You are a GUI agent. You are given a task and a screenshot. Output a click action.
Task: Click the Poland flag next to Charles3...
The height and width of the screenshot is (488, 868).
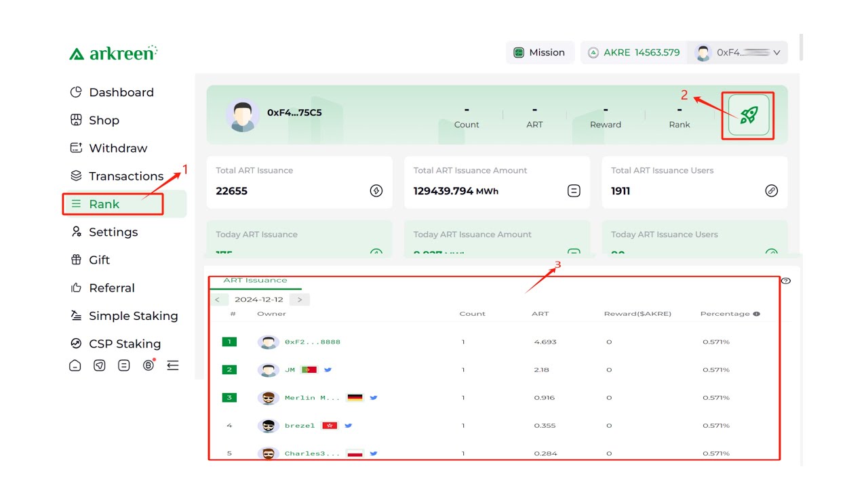coord(355,453)
